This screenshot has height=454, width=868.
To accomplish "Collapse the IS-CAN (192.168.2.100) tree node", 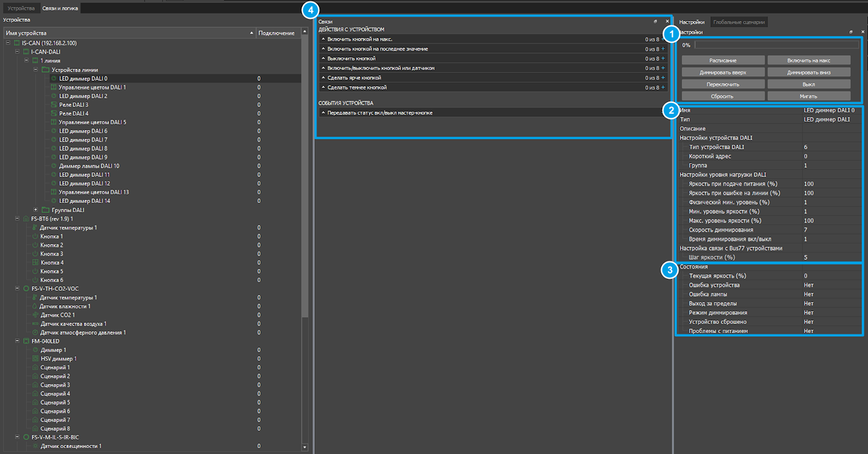I will click(x=8, y=43).
